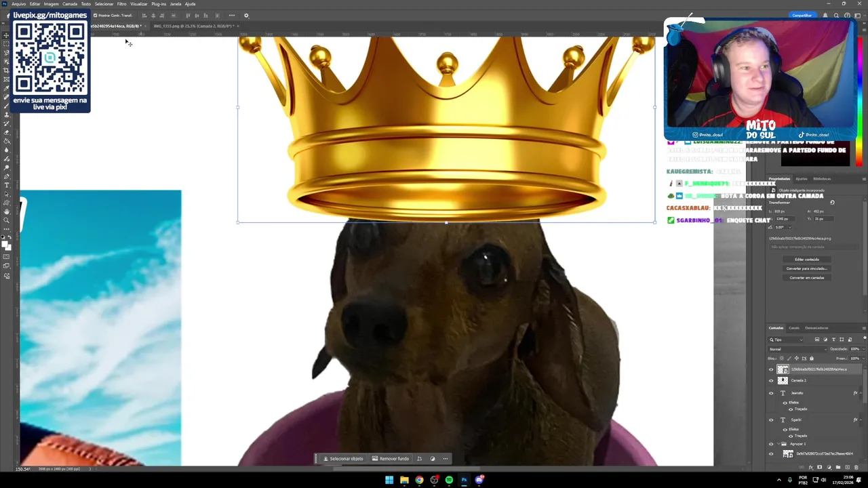Select the Hand tool
Screen dimensions: 868x488
click(x=7, y=211)
